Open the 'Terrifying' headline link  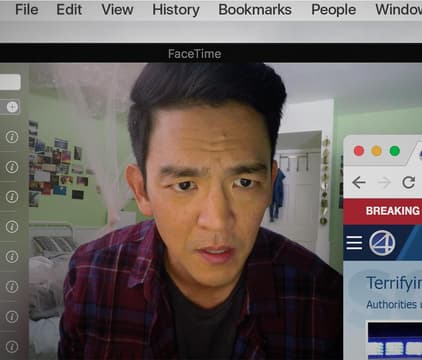(394, 283)
